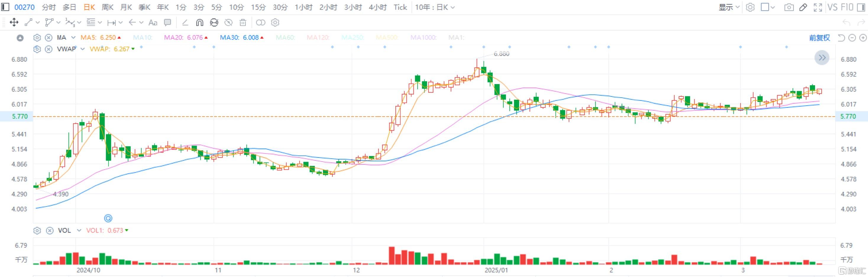Click the blue event marker icon below chart
868x277 pixels.
tap(108, 218)
